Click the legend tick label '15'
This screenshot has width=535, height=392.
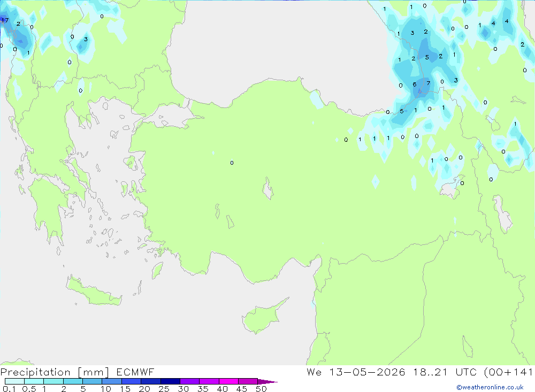tap(125, 389)
